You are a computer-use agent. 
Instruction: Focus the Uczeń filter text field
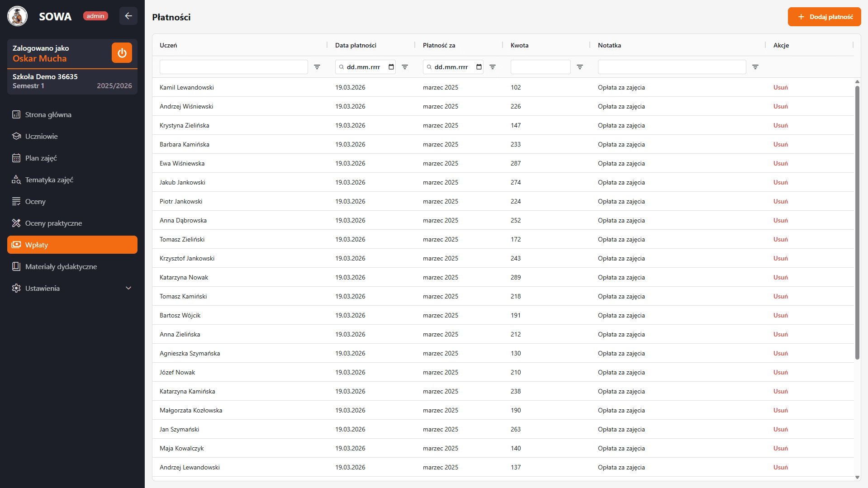click(233, 67)
